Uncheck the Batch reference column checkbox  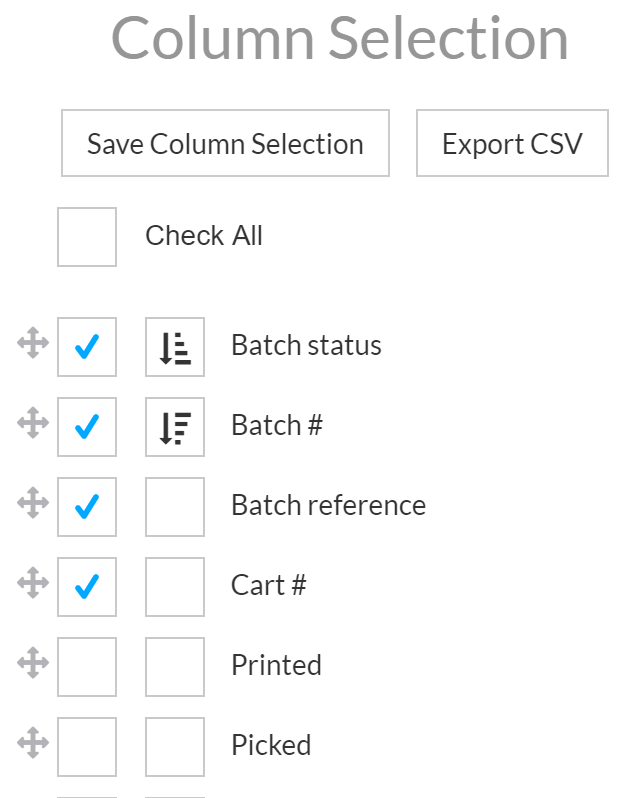(x=87, y=507)
